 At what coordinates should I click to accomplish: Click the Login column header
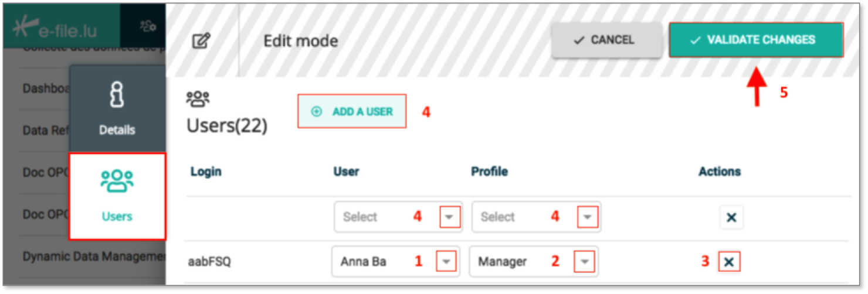206,172
